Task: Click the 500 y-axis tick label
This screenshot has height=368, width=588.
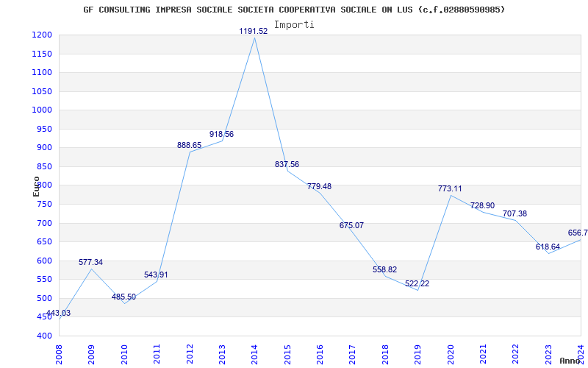Action: [44, 298]
